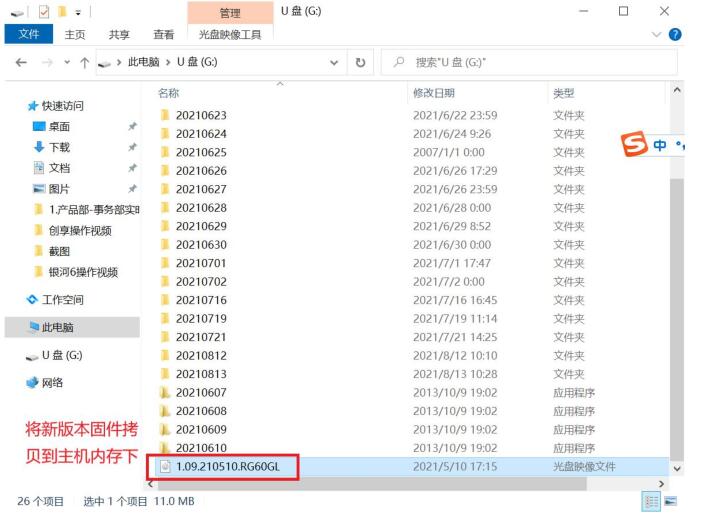Select folder 20210628

coord(201,208)
